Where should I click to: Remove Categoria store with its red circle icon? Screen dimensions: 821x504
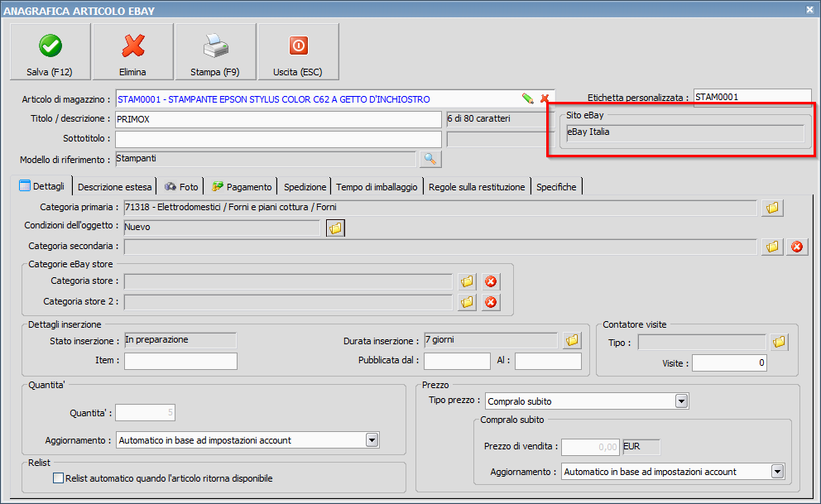(x=491, y=281)
